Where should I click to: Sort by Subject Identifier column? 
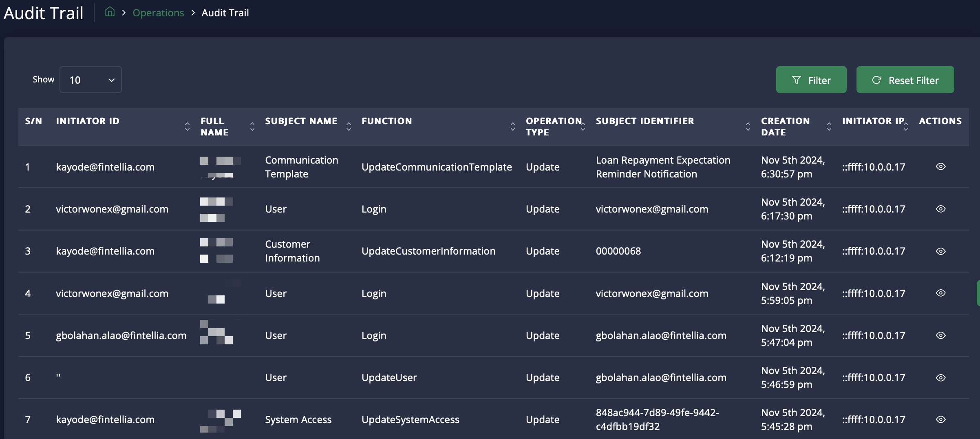(x=748, y=126)
